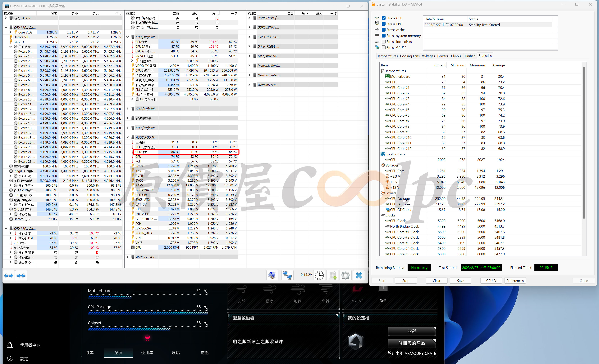Reset the HWiNFO clock timer icon
The width and height of the screenshot is (599, 364).
click(319, 275)
